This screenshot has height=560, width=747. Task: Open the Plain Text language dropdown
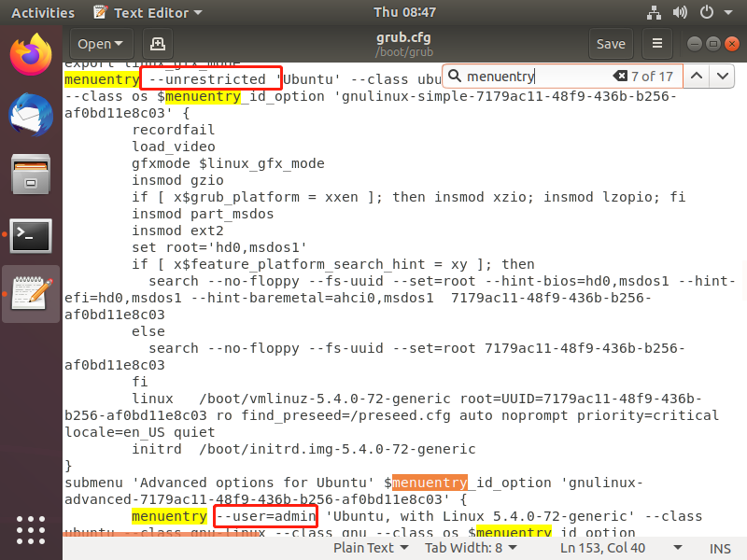tap(370, 548)
